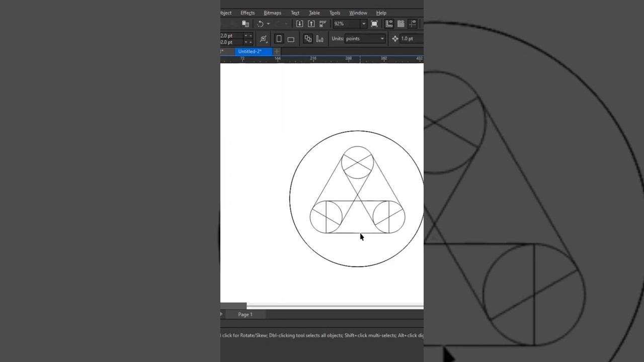Screen dimensions: 644x362
Task: Click the add page plus icon beside Page 1
Action: (221, 314)
